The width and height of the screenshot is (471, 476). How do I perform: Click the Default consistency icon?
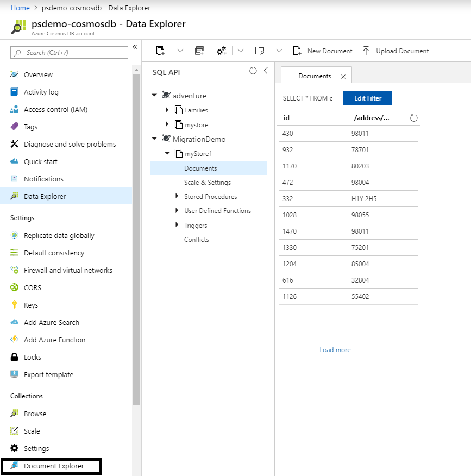pyautogui.click(x=14, y=253)
